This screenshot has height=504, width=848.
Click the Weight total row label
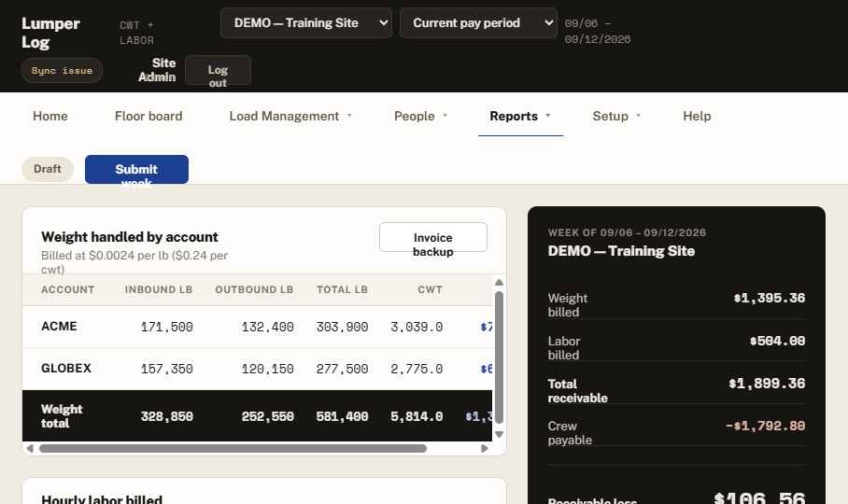(62, 416)
